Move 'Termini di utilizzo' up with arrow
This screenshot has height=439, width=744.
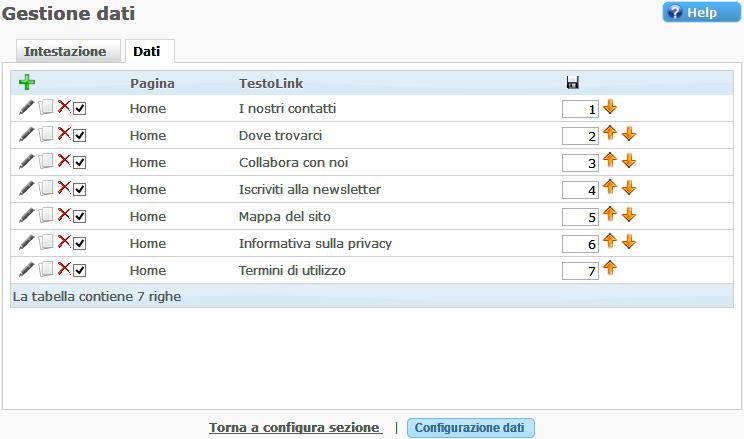point(610,267)
